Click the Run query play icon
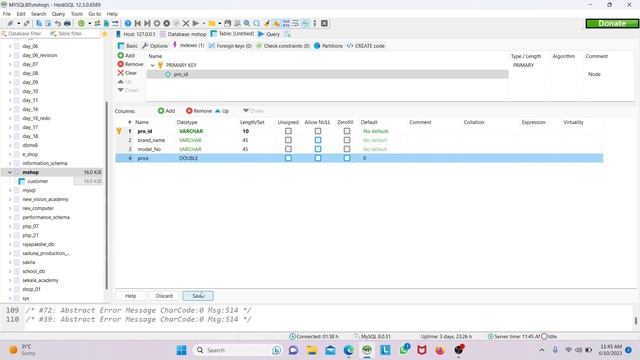The image size is (640, 360). (196, 23)
